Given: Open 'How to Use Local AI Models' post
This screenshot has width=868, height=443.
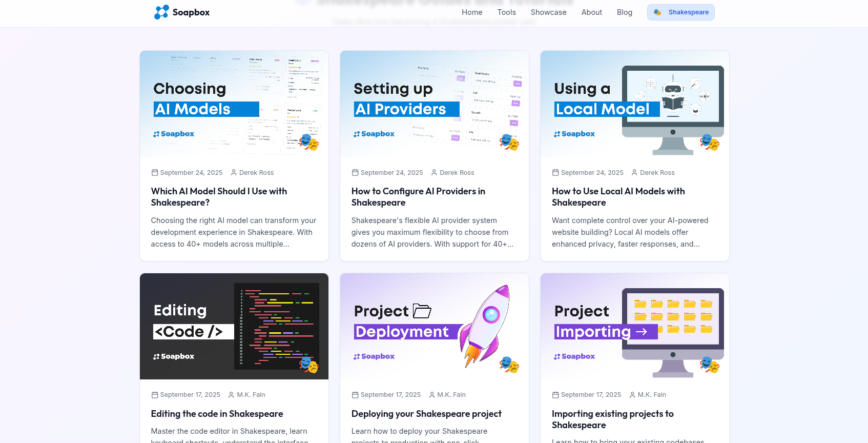Looking at the screenshot, I should pos(618,197).
